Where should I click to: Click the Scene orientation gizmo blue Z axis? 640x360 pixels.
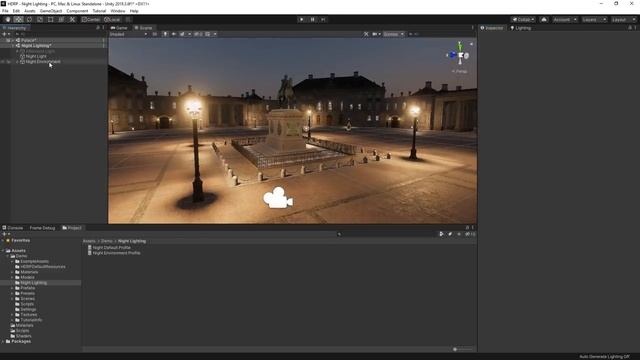[452, 55]
